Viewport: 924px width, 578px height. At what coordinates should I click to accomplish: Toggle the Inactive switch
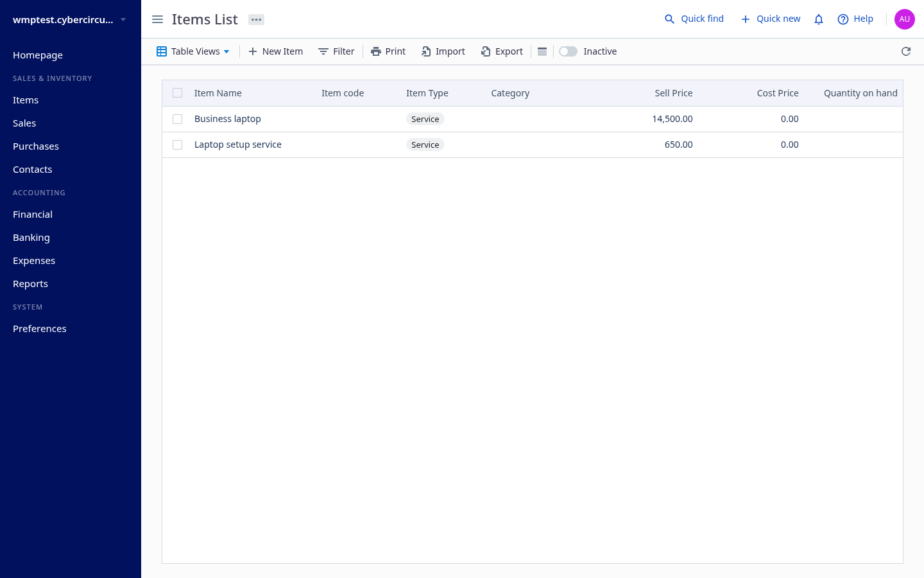[568, 51]
